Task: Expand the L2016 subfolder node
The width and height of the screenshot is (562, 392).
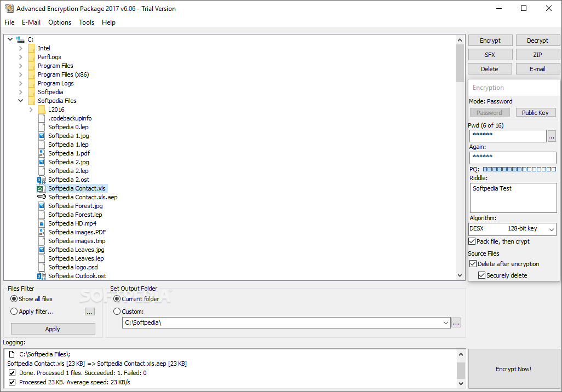Action: [x=31, y=109]
